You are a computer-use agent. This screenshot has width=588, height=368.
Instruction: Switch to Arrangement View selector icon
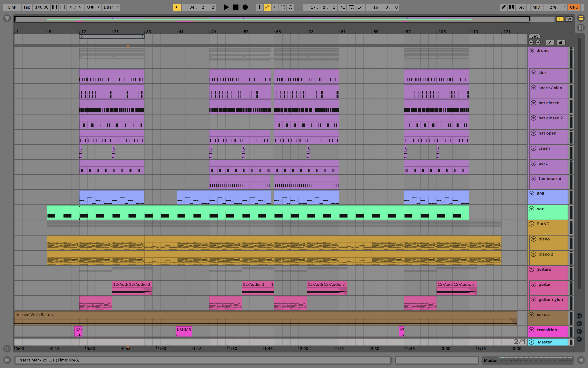coord(581,18)
